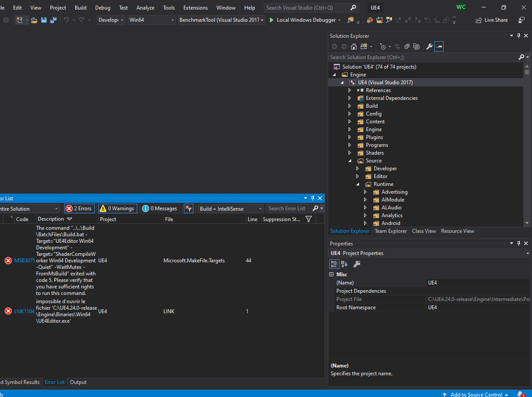Open the Build + IntelliSense dropdown

230,208
